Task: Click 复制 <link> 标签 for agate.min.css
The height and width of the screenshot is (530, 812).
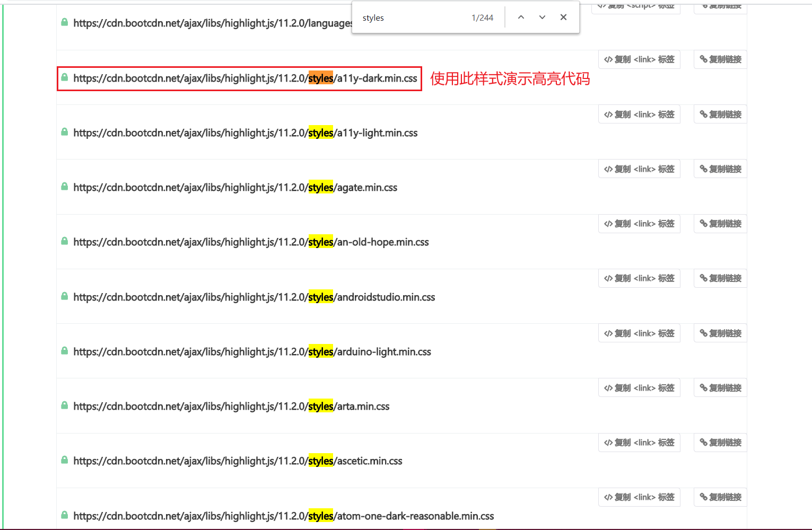Action: 639,169
